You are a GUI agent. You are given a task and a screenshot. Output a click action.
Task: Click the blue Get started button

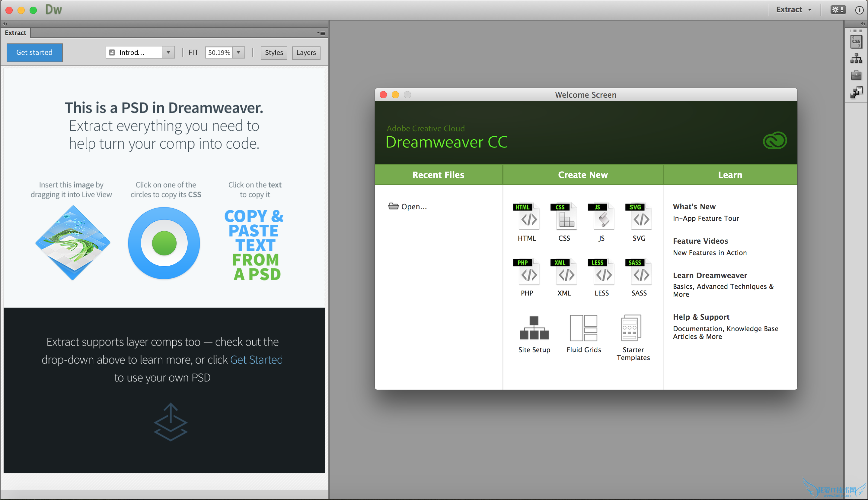tap(34, 52)
